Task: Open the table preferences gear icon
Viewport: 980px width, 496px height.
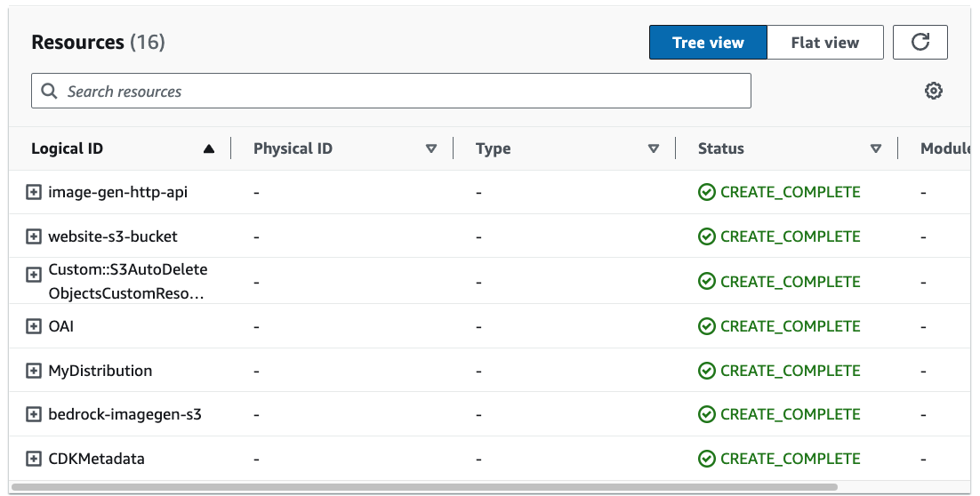Action: pyautogui.click(x=933, y=91)
